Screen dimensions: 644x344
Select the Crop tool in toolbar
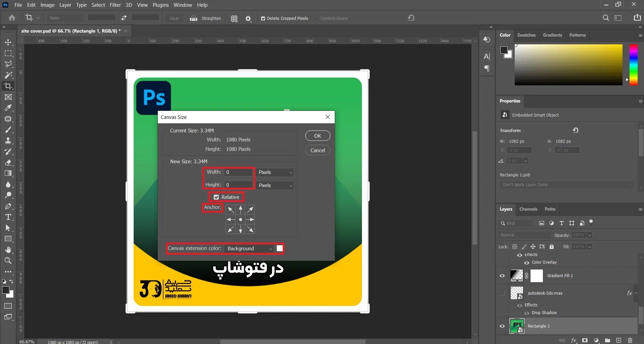[8, 86]
